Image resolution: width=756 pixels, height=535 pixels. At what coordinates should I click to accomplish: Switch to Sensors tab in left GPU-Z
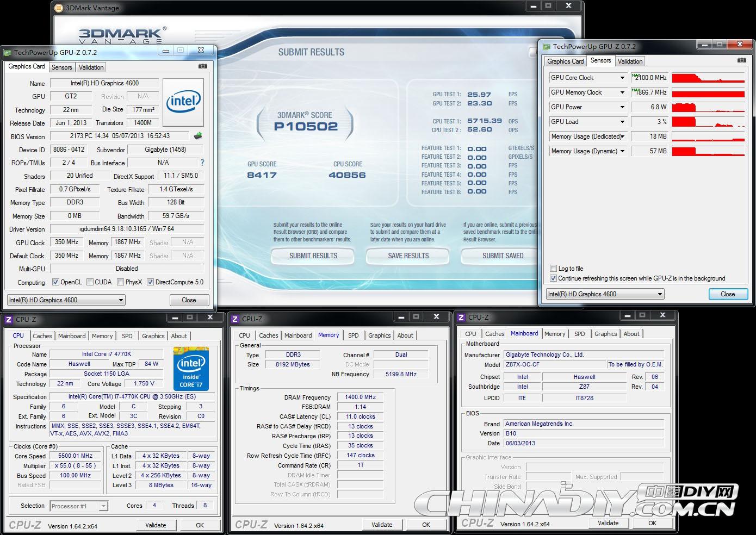[x=61, y=67]
